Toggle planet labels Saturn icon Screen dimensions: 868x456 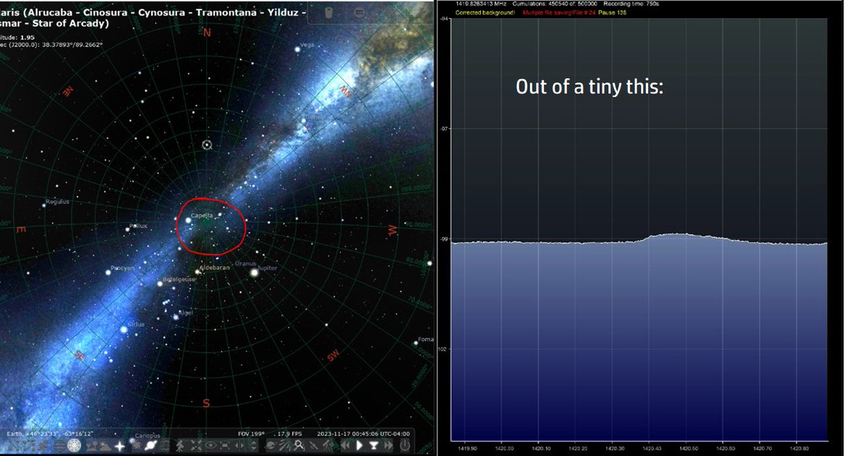pos(150,446)
